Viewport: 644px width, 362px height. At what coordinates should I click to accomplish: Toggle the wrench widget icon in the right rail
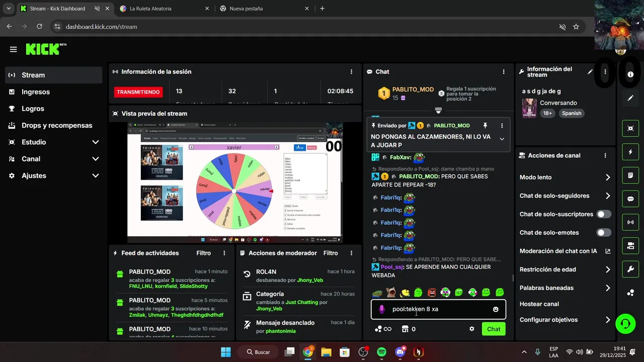pos(630,269)
